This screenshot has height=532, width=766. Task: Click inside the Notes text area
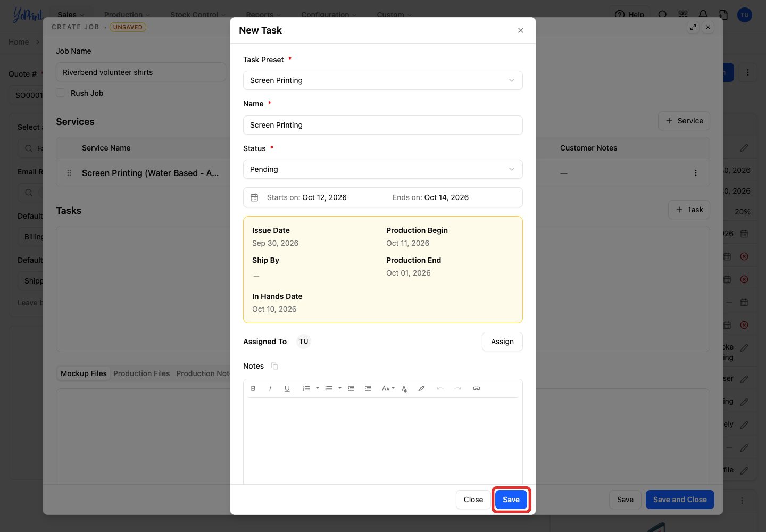(x=383, y=440)
